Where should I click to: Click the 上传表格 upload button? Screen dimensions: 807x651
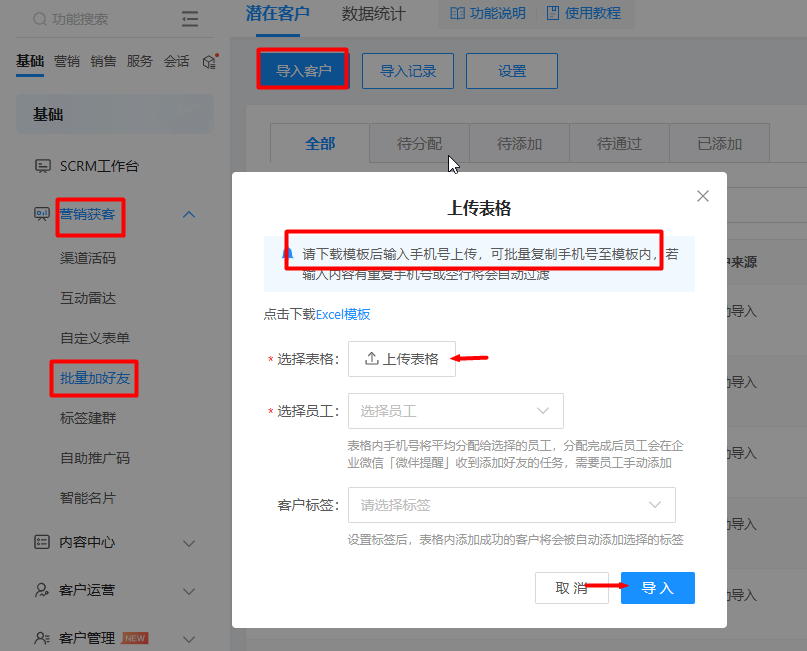(x=402, y=359)
